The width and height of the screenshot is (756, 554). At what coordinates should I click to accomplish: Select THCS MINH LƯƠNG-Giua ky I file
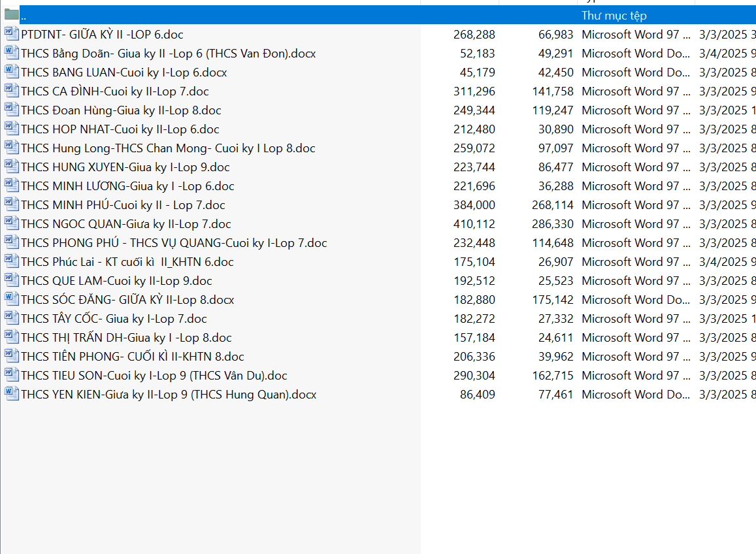tap(127, 186)
